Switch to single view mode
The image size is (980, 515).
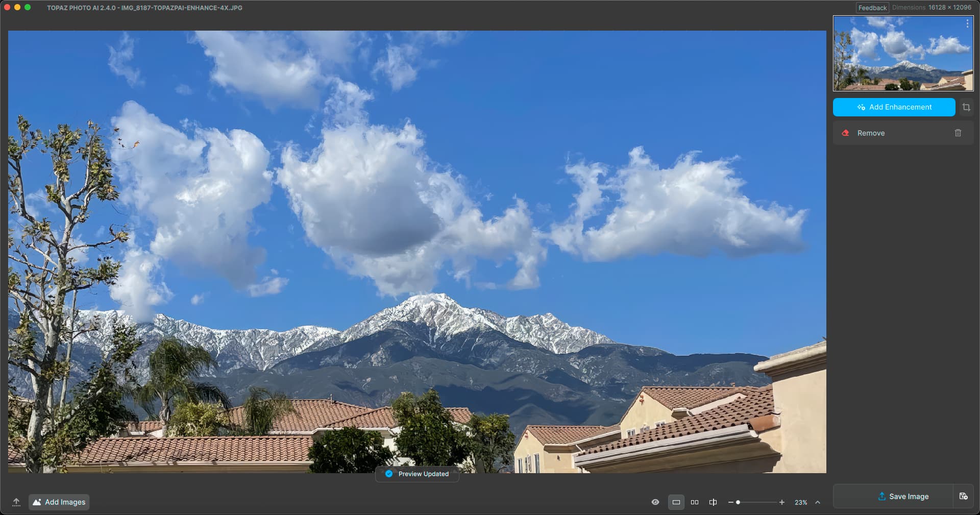pos(676,502)
